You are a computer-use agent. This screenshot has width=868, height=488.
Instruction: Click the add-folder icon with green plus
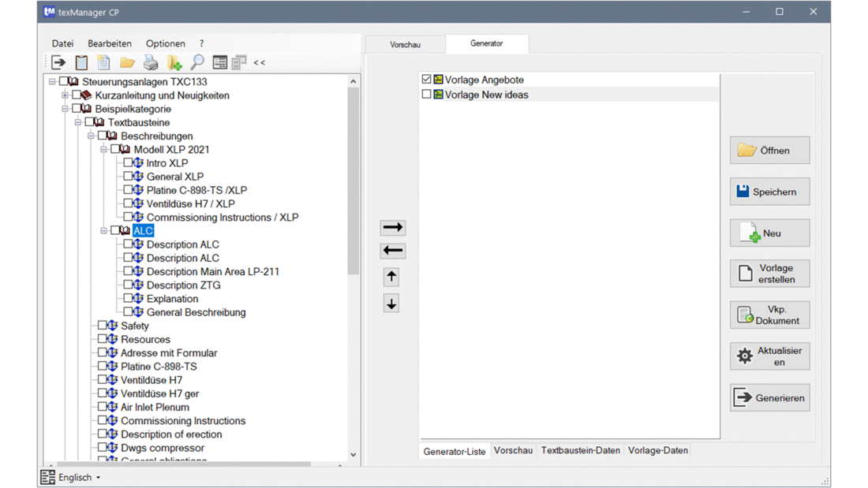[174, 62]
